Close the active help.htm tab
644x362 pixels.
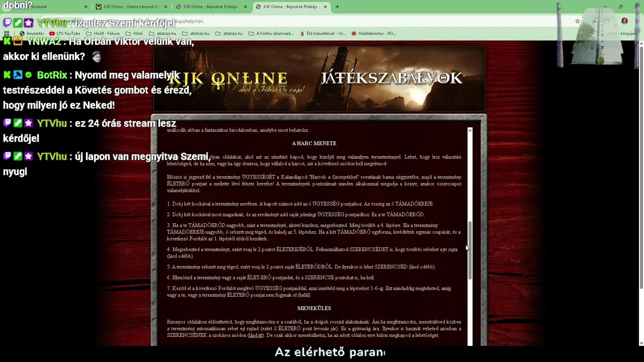[325, 7]
